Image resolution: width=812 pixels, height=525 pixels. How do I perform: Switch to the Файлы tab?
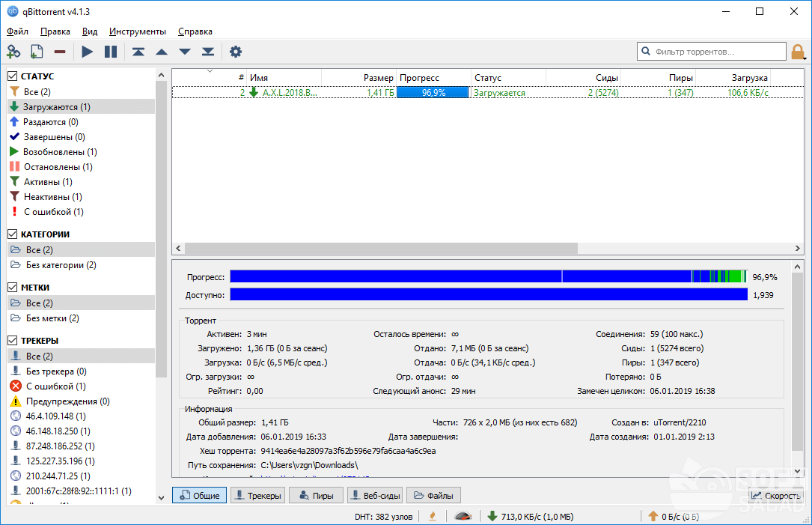coord(433,496)
